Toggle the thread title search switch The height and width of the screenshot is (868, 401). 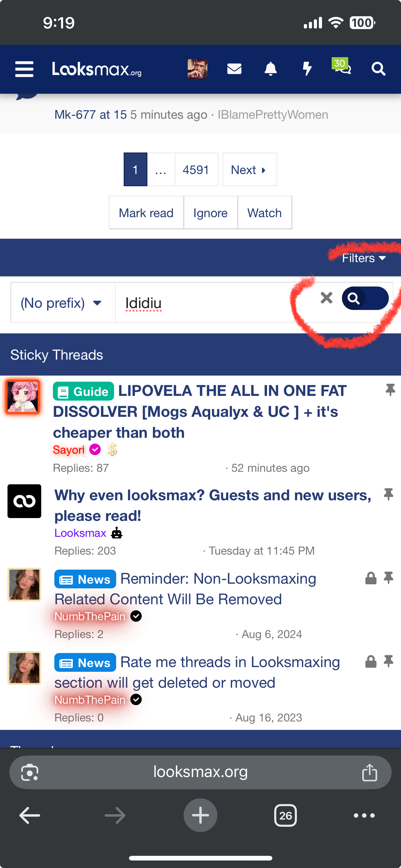(x=365, y=298)
